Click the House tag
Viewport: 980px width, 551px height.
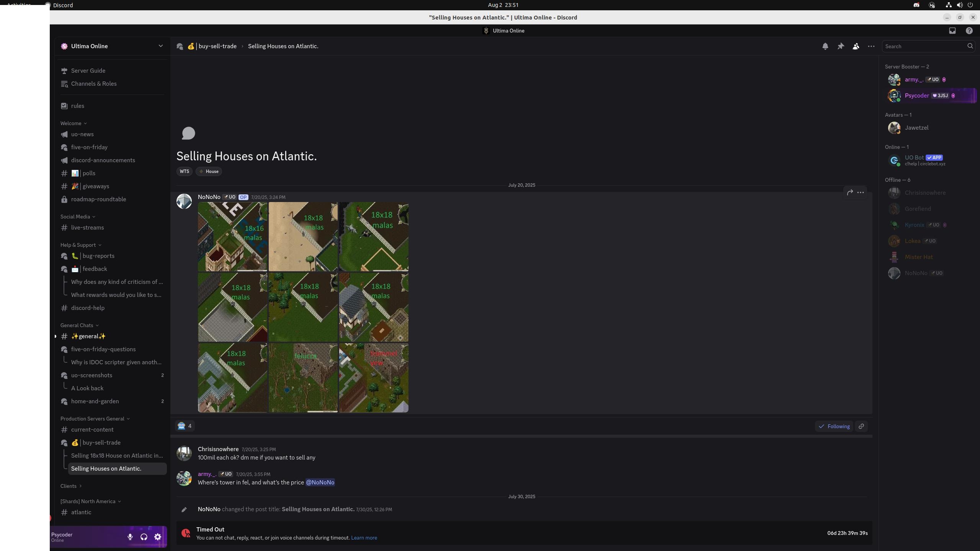[209, 171]
